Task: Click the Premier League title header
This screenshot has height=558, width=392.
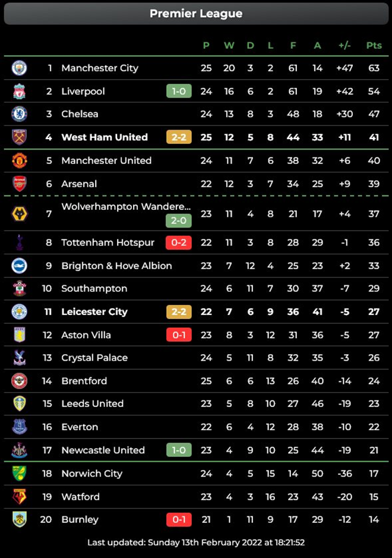Action: [196, 13]
